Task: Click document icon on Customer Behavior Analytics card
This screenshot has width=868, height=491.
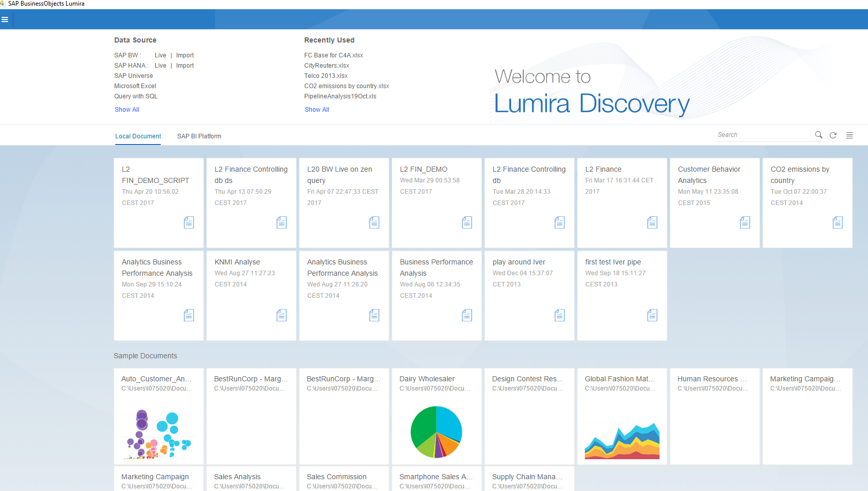Action: click(745, 222)
